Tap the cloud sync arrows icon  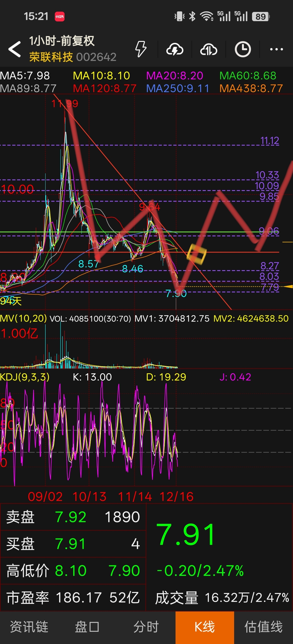pyautogui.click(x=209, y=49)
